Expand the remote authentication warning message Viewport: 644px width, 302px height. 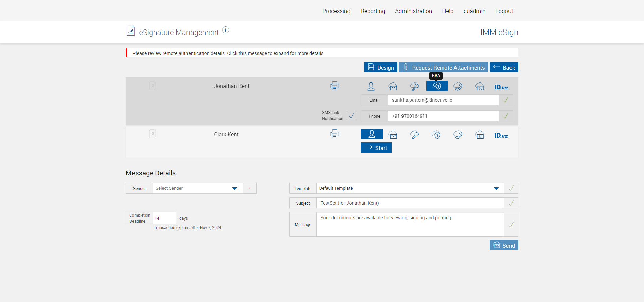pos(228,53)
